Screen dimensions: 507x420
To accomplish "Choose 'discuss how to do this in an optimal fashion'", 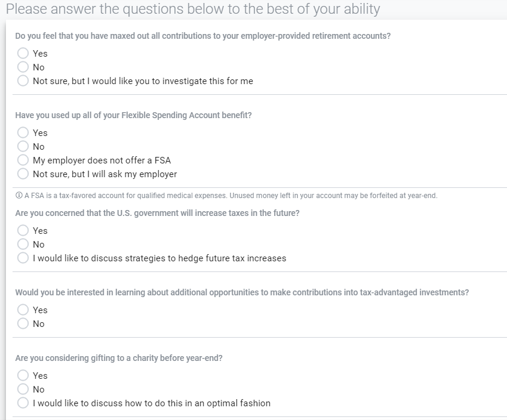I will coord(23,403).
